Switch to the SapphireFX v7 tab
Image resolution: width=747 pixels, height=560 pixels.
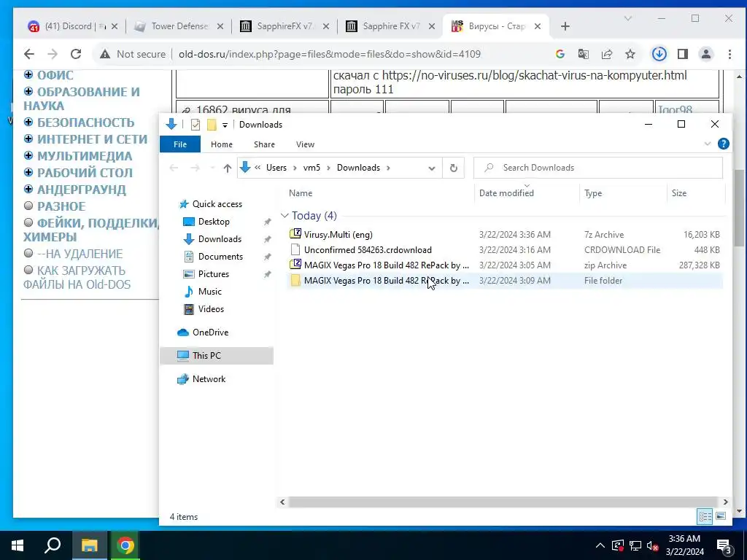285,26
